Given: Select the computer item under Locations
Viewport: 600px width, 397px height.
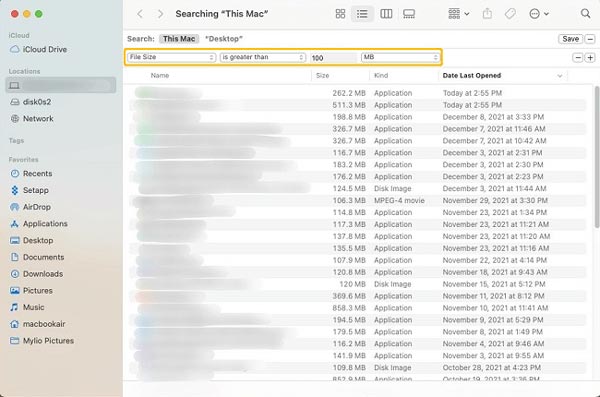Looking at the screenshot, I should click(60, 85).
